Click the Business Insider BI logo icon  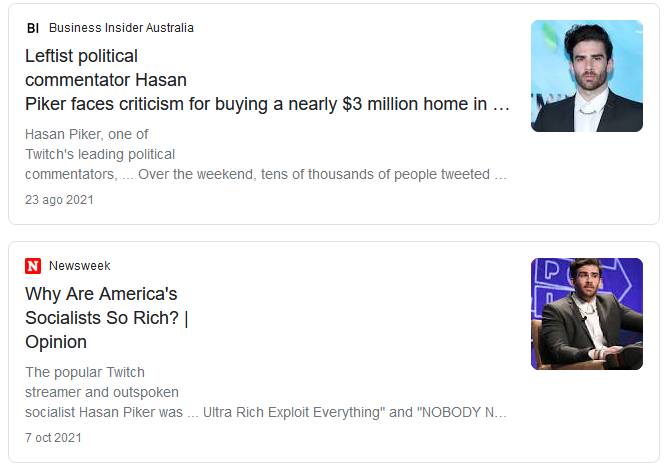pos(33,28)
